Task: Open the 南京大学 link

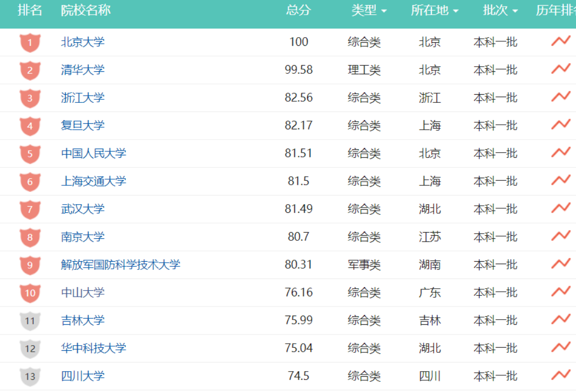Action: (x=83, y=237)
